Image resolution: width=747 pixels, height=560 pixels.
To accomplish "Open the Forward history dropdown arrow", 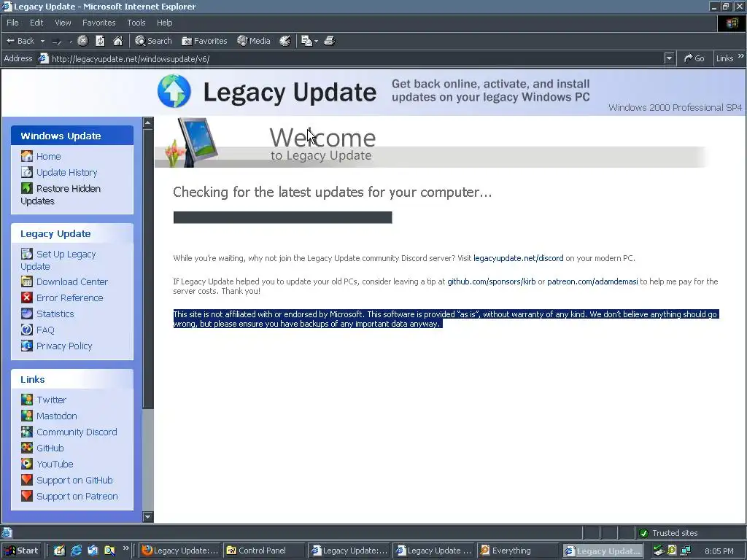I will tap(71, 41).
